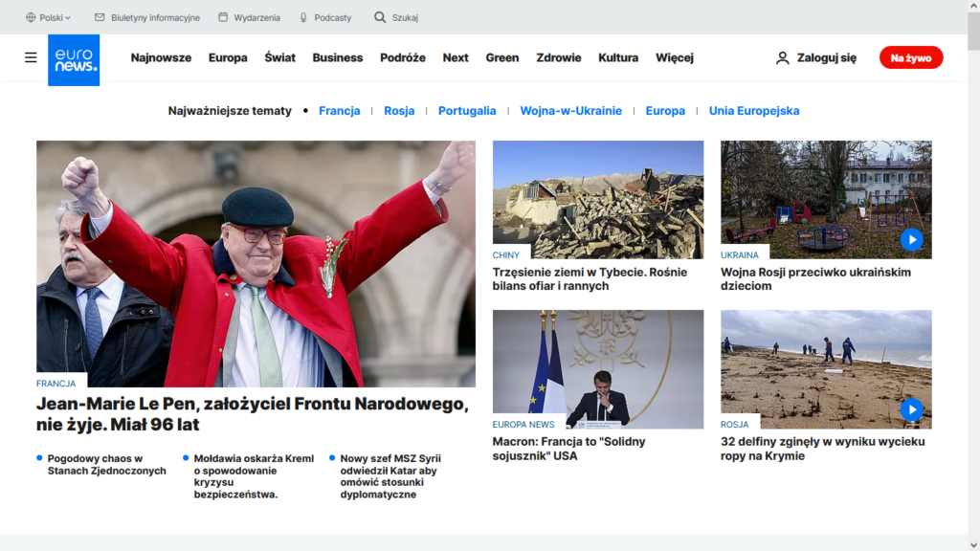Open Biuletyny informacyjne link
The width and height of the screenshot is (980, 551).
(x=156, y=17)
